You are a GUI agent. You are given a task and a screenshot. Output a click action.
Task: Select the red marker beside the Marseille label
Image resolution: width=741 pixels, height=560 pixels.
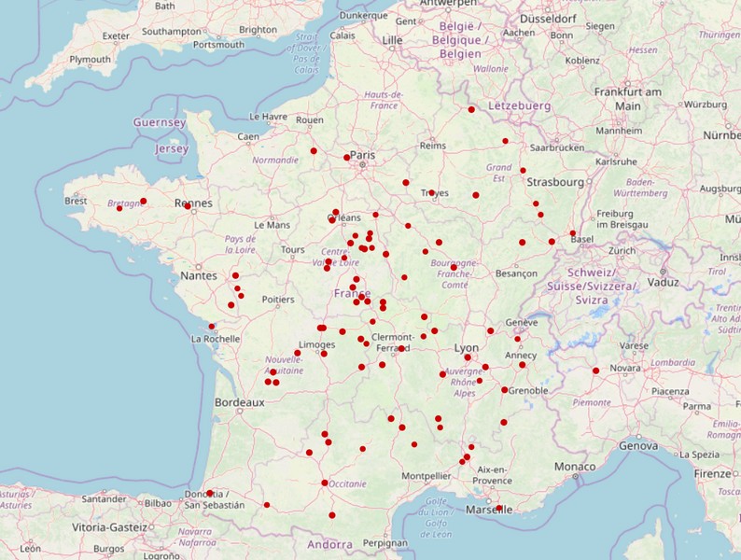pyautogui.click(x=499, y=508)
